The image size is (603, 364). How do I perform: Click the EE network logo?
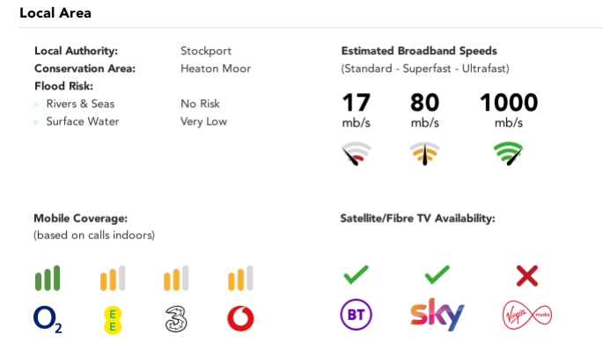tap(113, 318)
